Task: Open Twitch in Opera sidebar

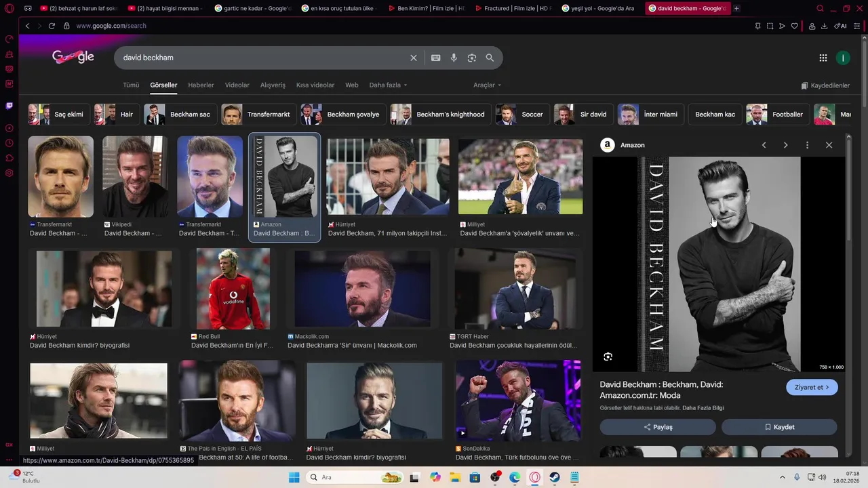Action: pos(9,106)
